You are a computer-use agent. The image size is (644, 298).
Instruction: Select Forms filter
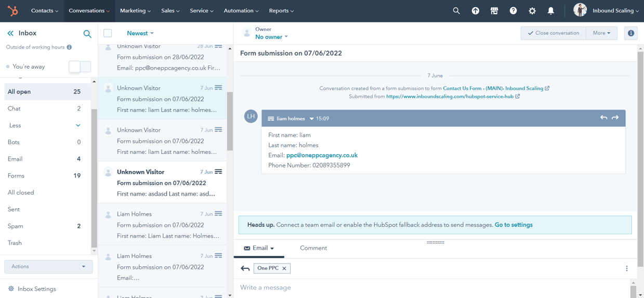click(45, 176)
